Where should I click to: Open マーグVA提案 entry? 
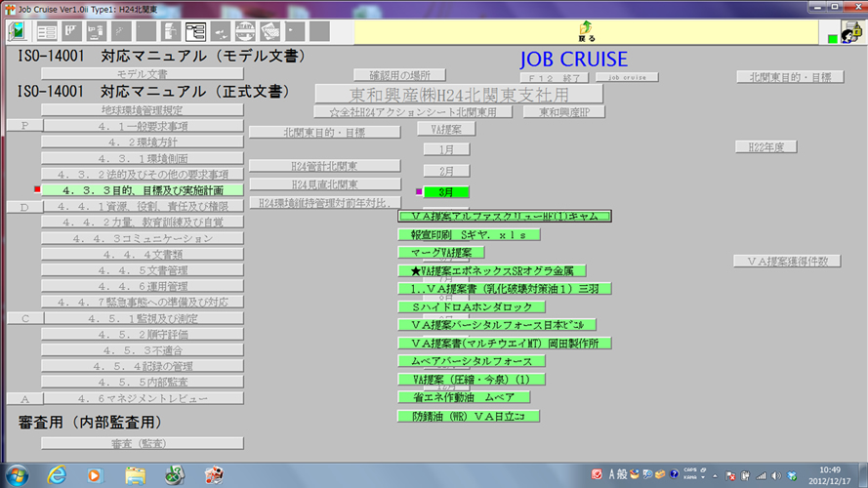tap(441, 252)
